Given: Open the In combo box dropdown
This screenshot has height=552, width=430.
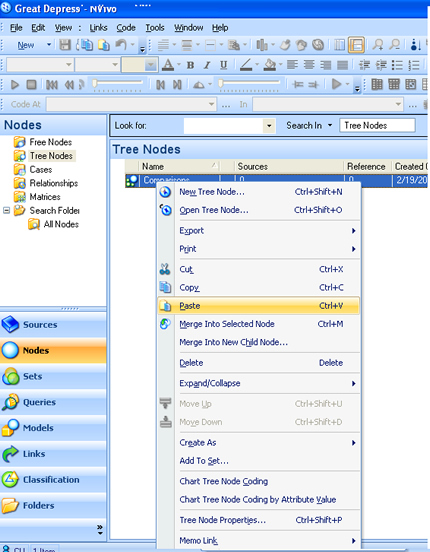Looking at the screenshot, I should click(398, 104).
